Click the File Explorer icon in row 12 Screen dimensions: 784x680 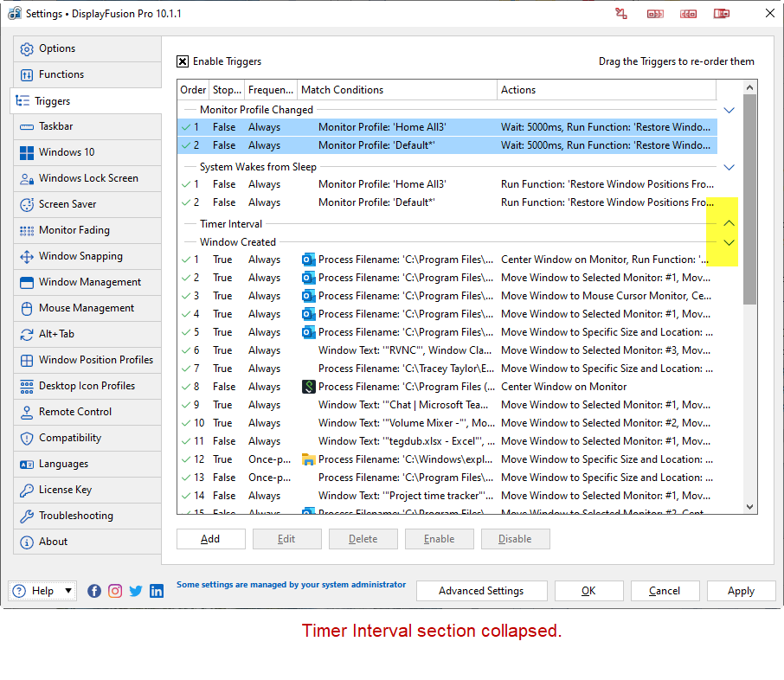tap(309, 459)
